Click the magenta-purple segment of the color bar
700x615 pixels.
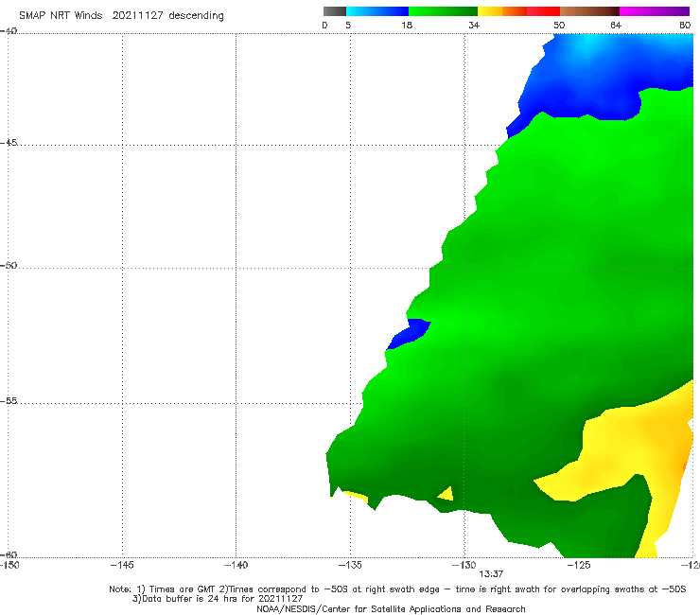pyautogui.click(x=655, y=11)
